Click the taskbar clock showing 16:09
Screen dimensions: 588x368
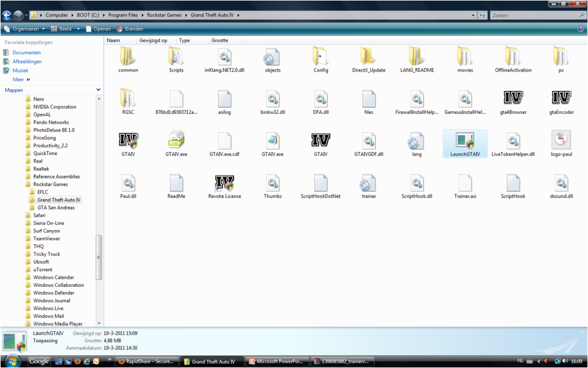click(x=577, y=361)
